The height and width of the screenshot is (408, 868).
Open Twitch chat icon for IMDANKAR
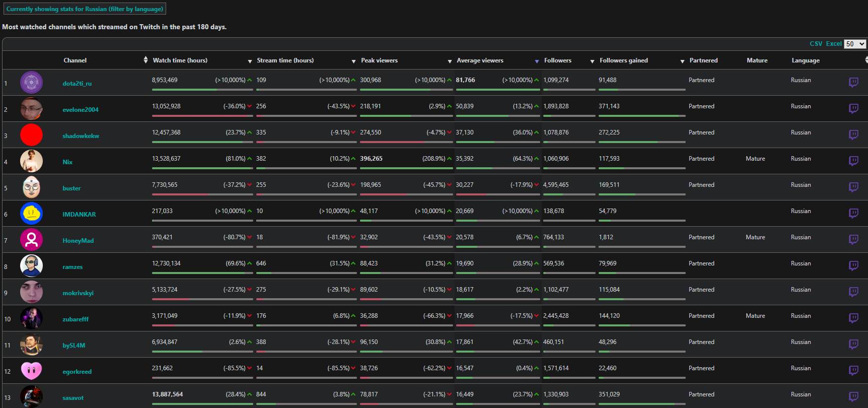point(853,213)
